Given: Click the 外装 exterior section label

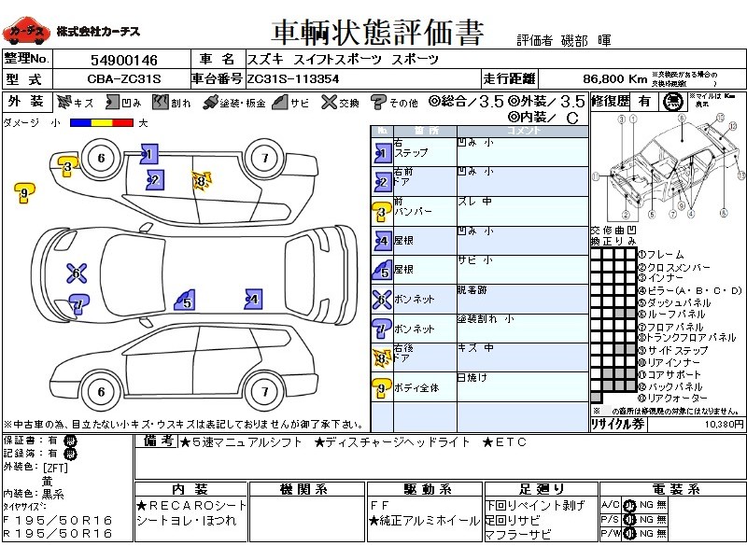Looking at the screenshot, I should point(25,103).
